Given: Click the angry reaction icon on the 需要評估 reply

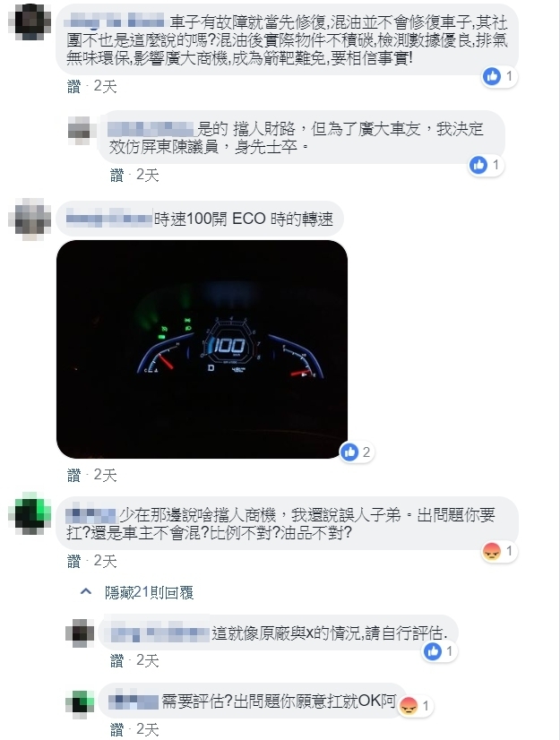Looking at the screenshot, I should [x=409, y=706].
